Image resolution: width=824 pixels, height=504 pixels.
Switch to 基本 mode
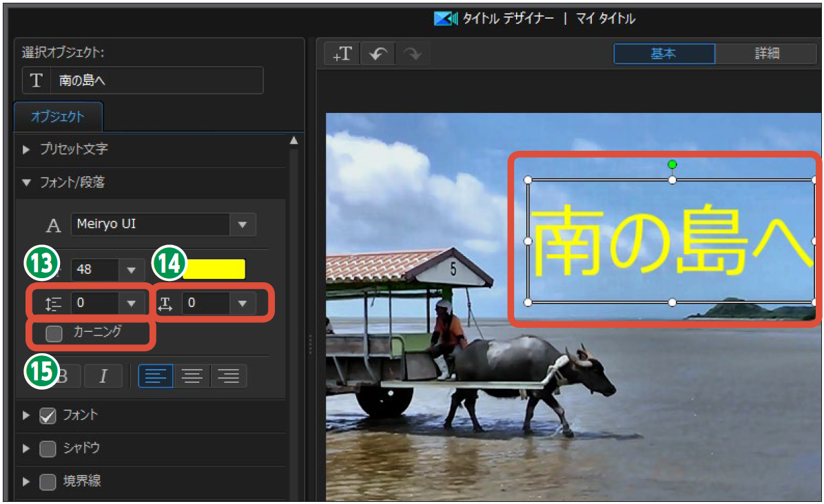coord(664,54)
